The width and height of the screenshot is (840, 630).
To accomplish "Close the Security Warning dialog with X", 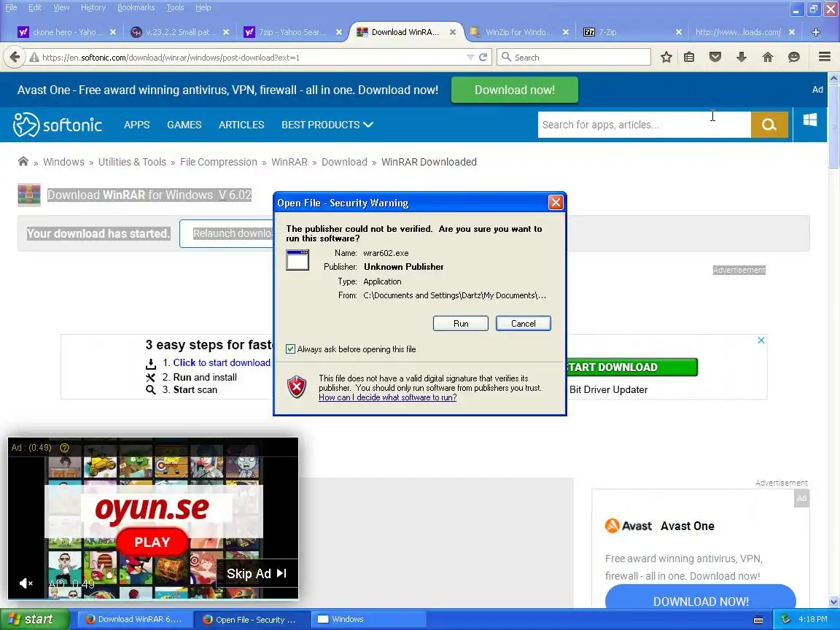I will point(556,203).
